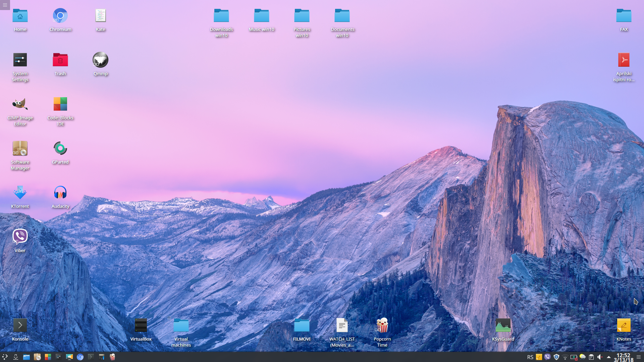Click the clock showing 12:52
The image size is (644, 362).
point(624,357)
